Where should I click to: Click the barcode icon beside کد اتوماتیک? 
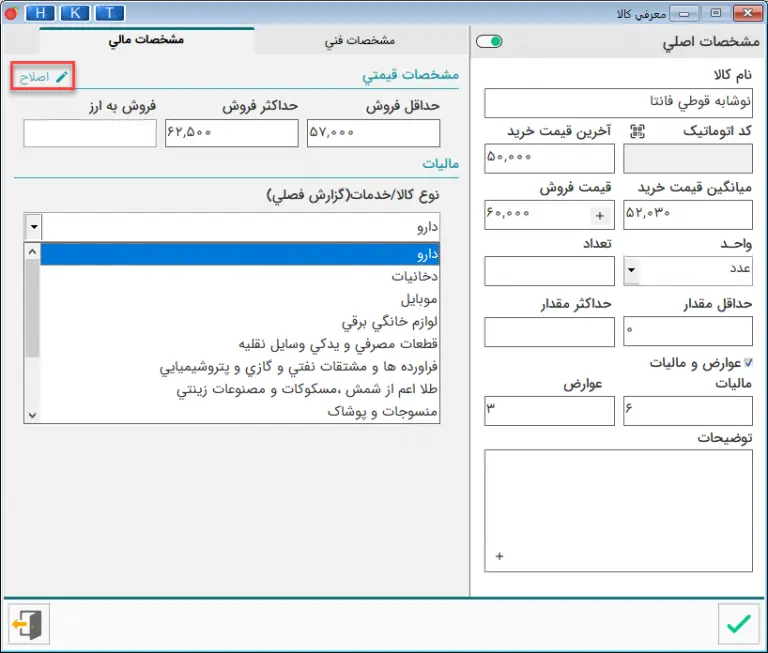(637, 132)
